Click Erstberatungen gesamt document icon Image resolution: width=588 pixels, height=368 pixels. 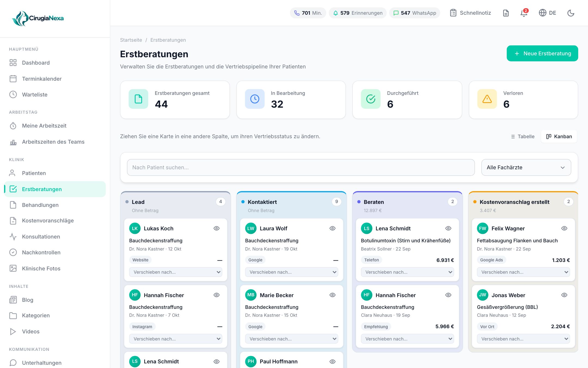pos(138,99)
